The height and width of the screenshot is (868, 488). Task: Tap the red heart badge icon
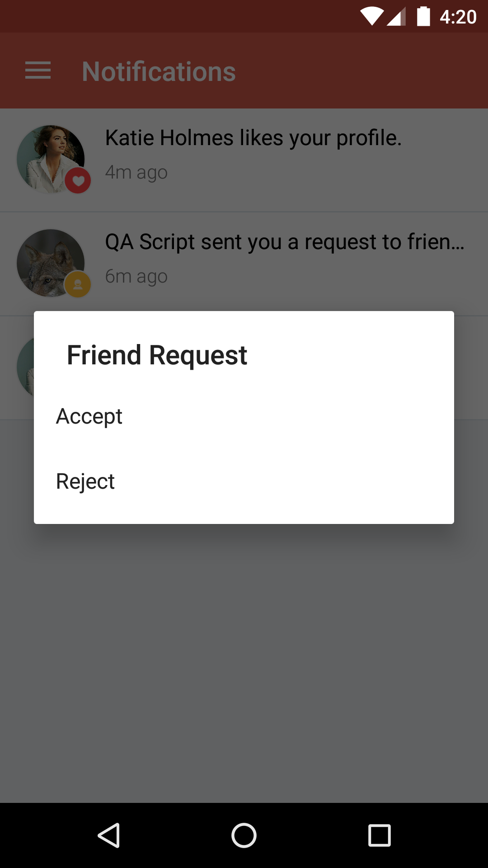click(x=78, y=181)
